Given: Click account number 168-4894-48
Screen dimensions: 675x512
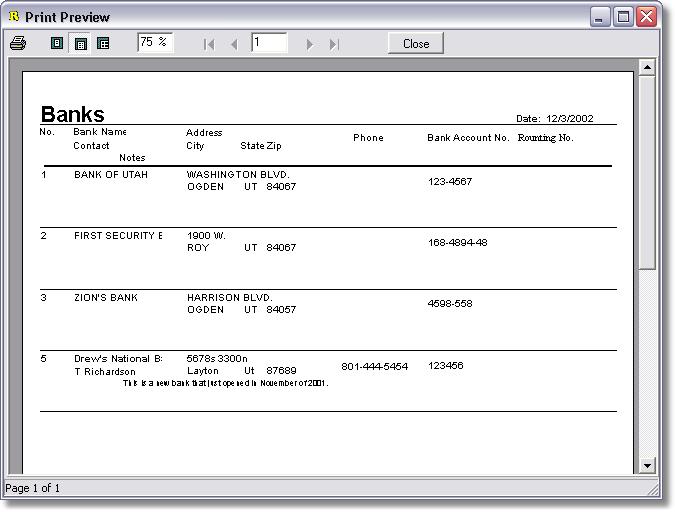Looking at the screenshot, I should pyautogui.click(x=458, y=242).
